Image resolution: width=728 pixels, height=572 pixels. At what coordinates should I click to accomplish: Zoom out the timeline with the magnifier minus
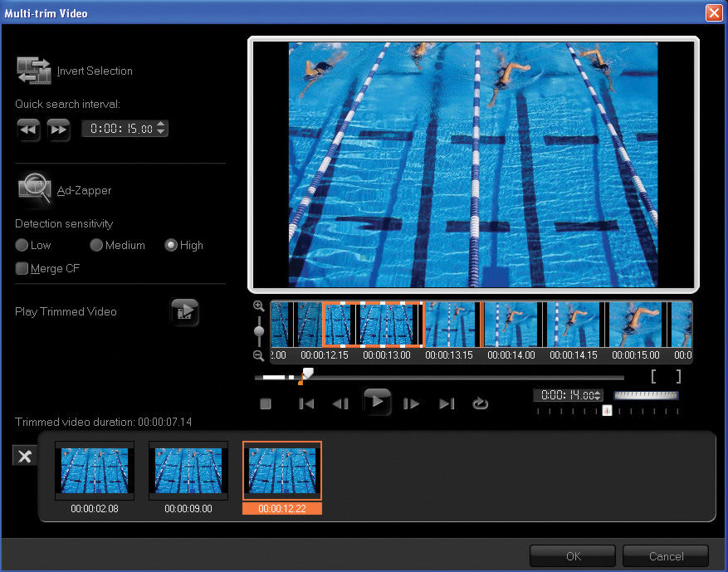coord(259,355)
